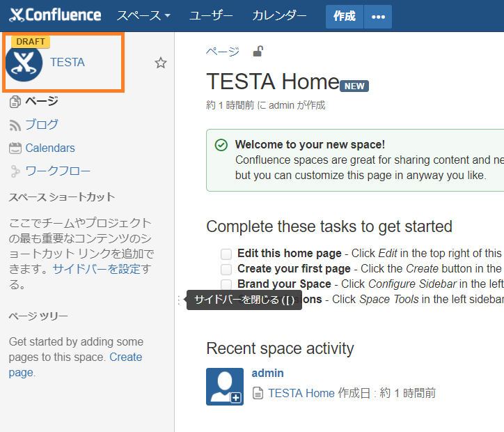
Task: Click the TESTA space avatar icon
Action: click(x=24, y=63)
